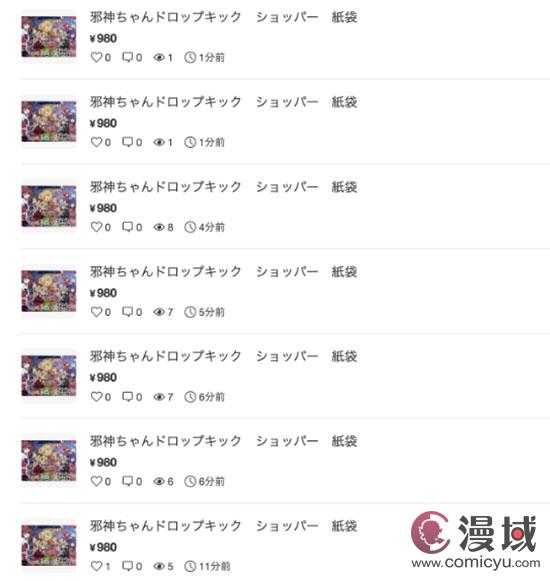The width and height of the screenshot is (550, 581).
Task: Click the comment icon on the 4分前 listing
Action: point(127,227)
